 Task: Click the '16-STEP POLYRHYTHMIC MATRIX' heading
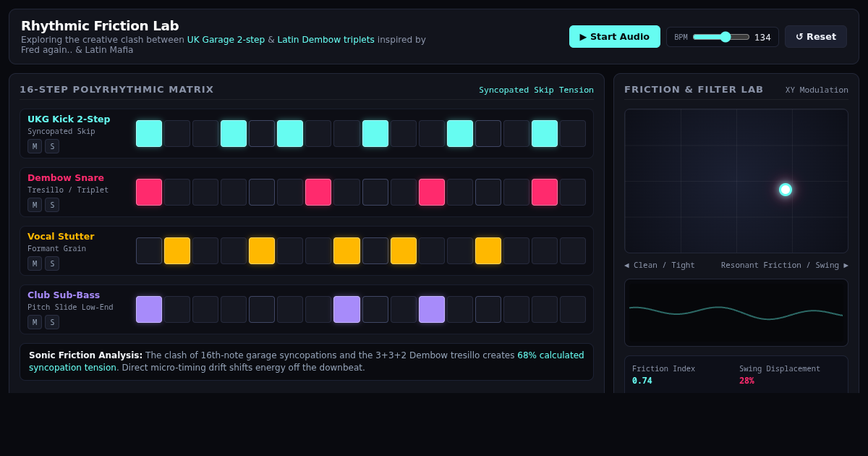pyautogui.click(x=116, y=90)
